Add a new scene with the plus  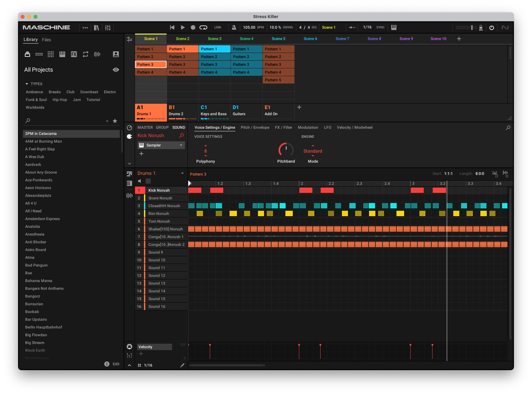(459, 39)
